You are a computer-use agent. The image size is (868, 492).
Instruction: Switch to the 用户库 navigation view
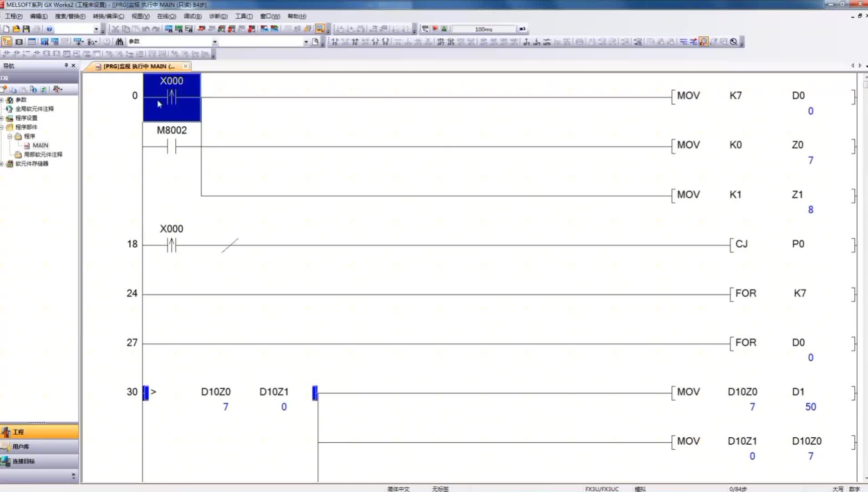tap(39, 446)
